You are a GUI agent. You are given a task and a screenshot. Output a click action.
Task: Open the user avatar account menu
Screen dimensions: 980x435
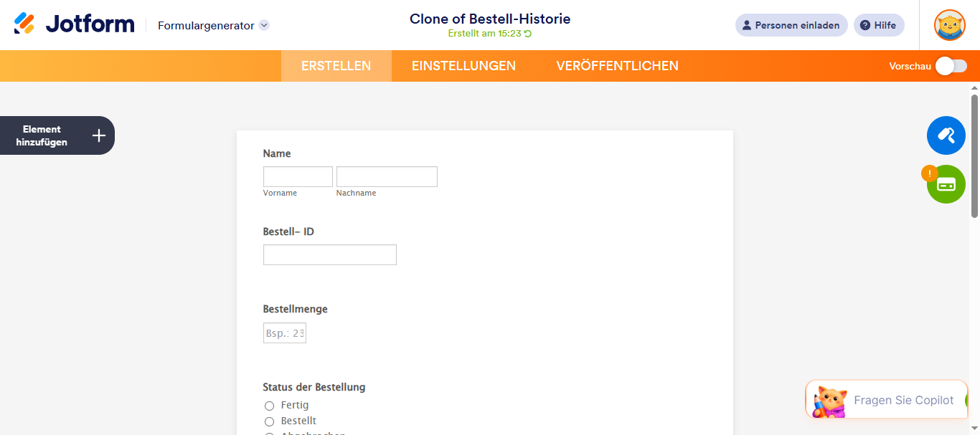pos(950,25)
